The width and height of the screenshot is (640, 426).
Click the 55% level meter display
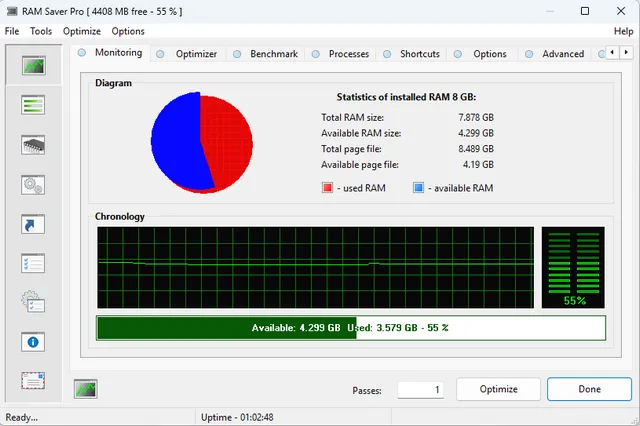[573, 267]
